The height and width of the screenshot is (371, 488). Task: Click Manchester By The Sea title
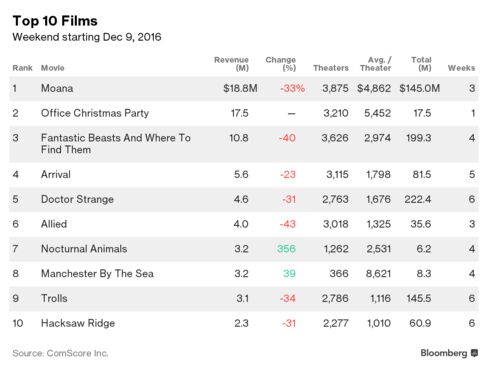[97, 274]
